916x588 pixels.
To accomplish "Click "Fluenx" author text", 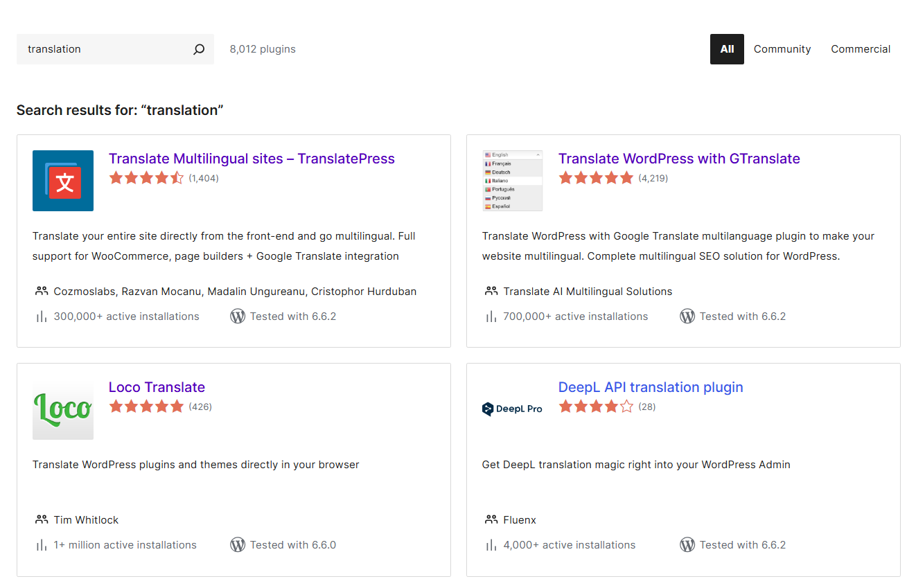I will [x=520, y=520].
